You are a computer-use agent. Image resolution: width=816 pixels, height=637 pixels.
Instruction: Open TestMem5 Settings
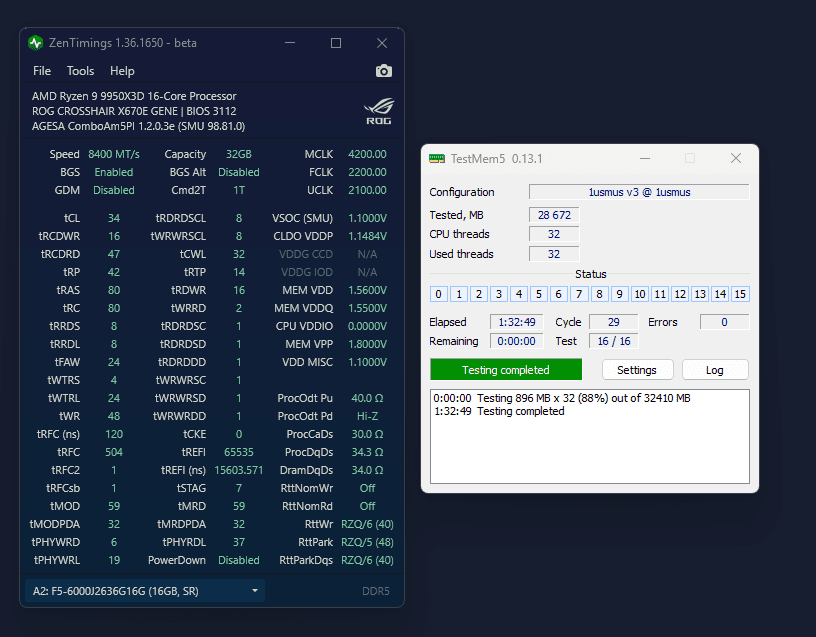click(637, 370)
